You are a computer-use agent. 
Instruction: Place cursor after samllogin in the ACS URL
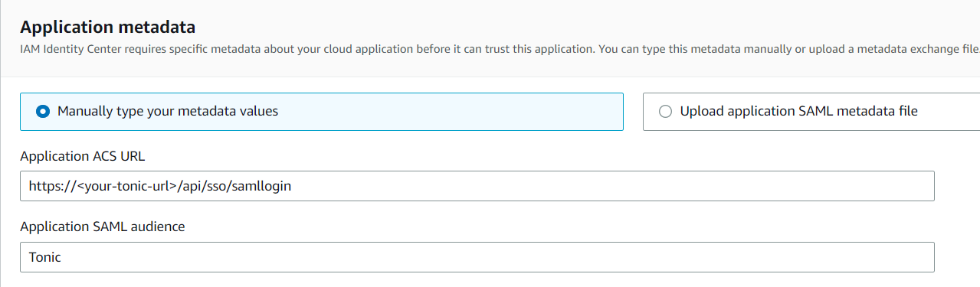click(292, 186)
